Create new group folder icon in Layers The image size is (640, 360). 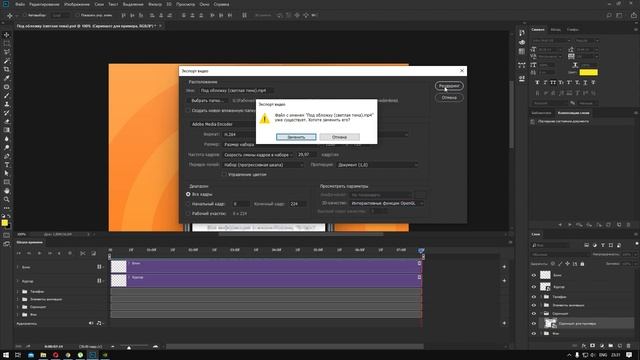pos(611,346)
